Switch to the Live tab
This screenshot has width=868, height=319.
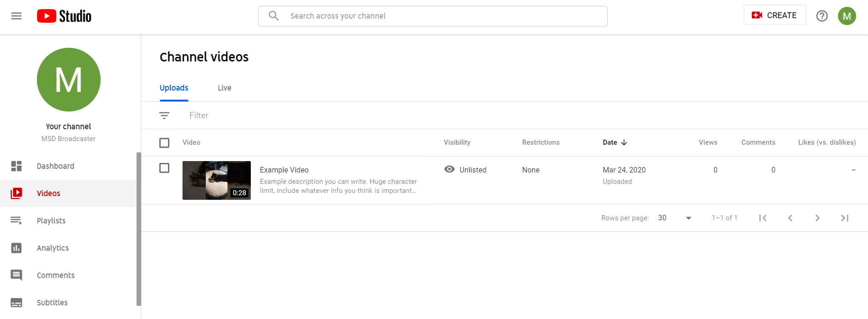224,88
